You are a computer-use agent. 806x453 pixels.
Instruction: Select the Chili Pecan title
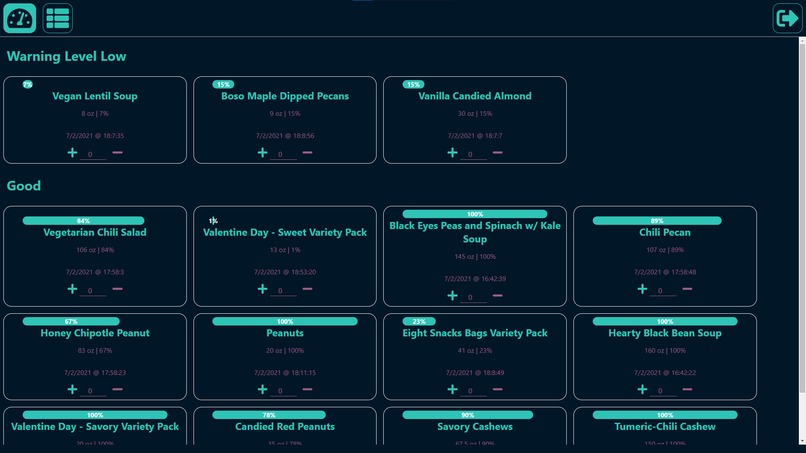click(x=665, y=232)
